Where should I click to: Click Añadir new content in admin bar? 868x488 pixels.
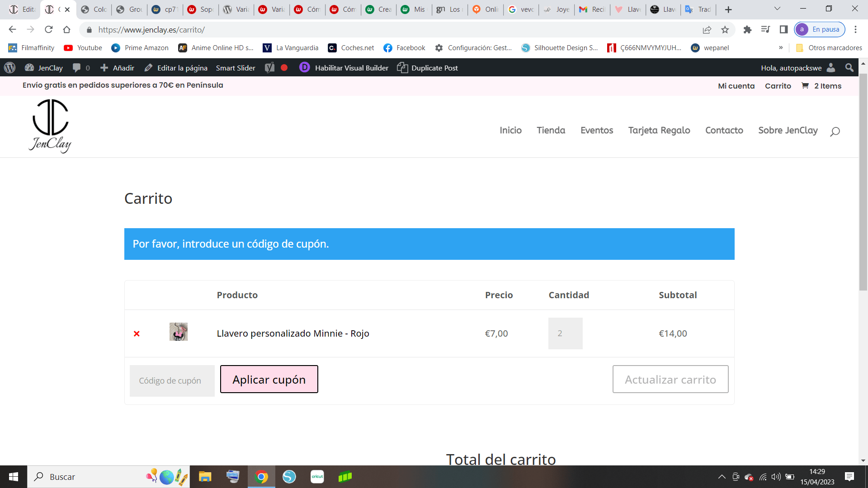click(x=117, y=68)
